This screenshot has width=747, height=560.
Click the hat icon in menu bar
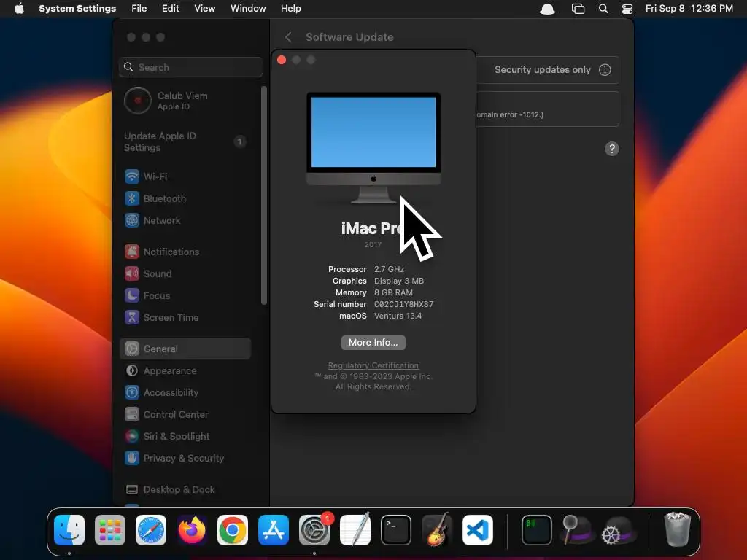547,9
